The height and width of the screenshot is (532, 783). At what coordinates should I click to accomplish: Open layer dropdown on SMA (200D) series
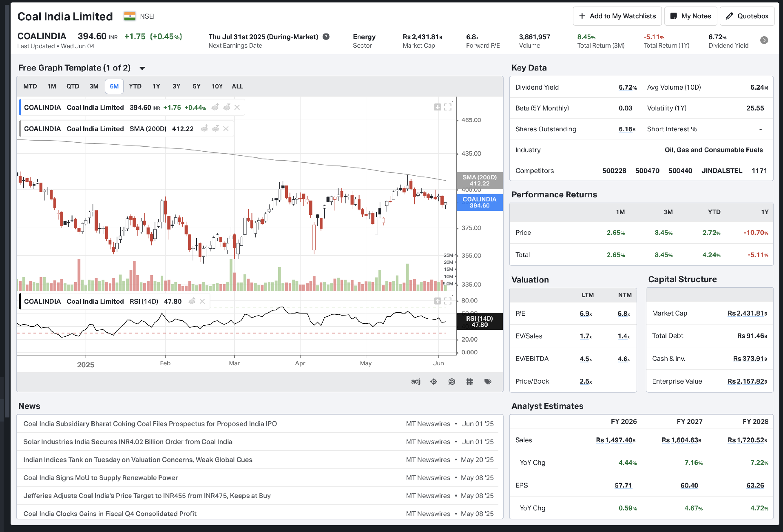(216, 129)
